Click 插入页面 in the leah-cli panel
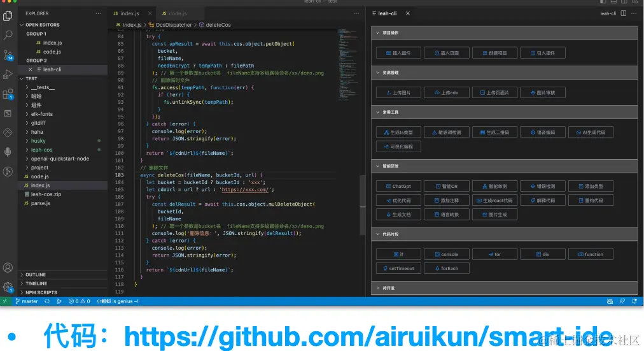 coord(447,53)
